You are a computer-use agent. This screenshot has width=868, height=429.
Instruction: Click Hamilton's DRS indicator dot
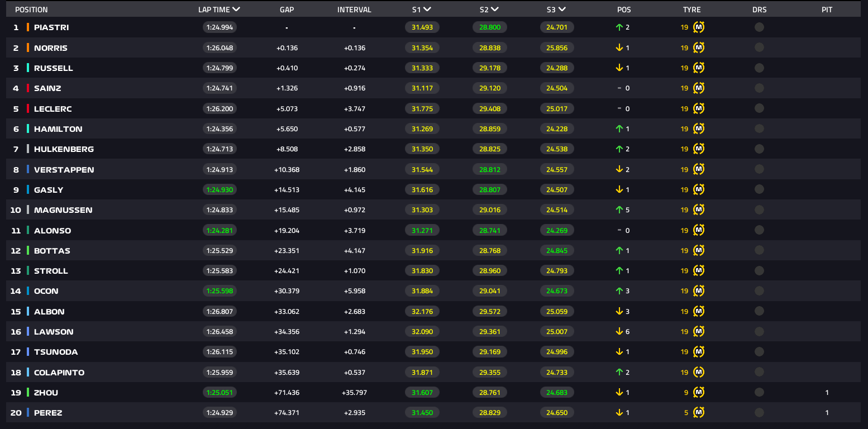point(759,129)
